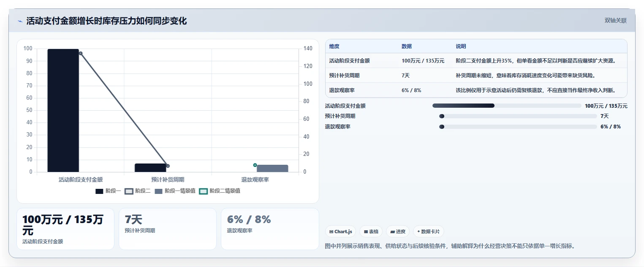The image size is (644, 267).
Task: Click the 预计补货周期 progress bar
Action: pos(518,116)
